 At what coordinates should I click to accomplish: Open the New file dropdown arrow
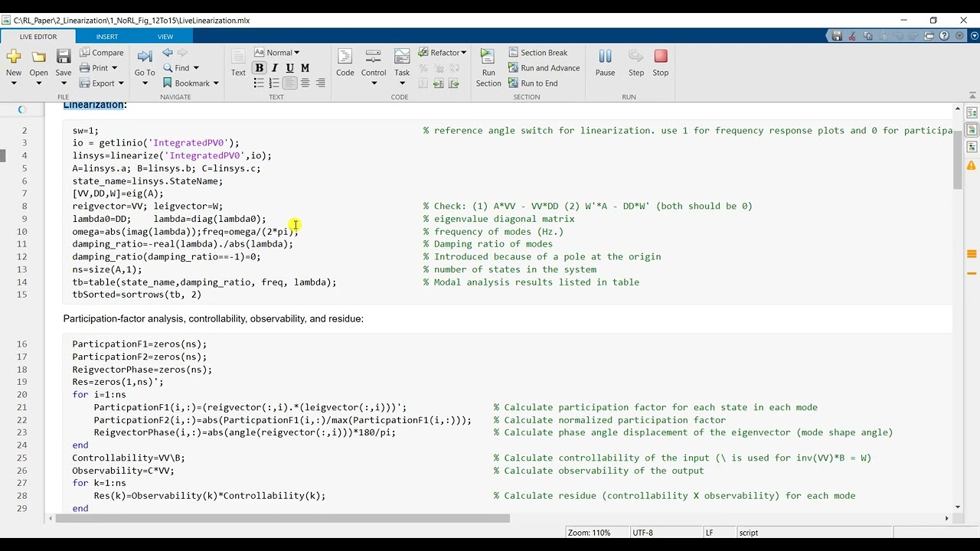(x=14, y=83)
